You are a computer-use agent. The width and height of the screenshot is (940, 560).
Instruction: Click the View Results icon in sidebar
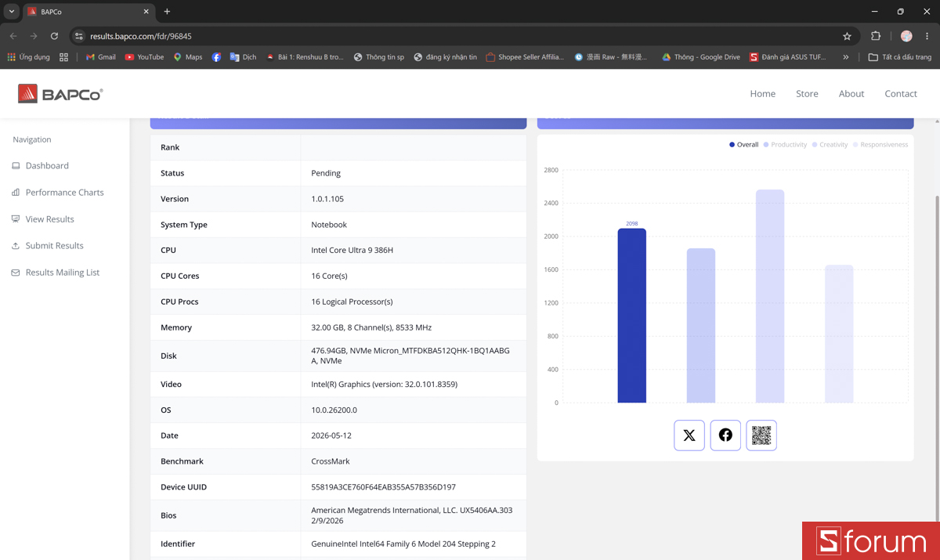pyautogui.click(x=16, y=219)
